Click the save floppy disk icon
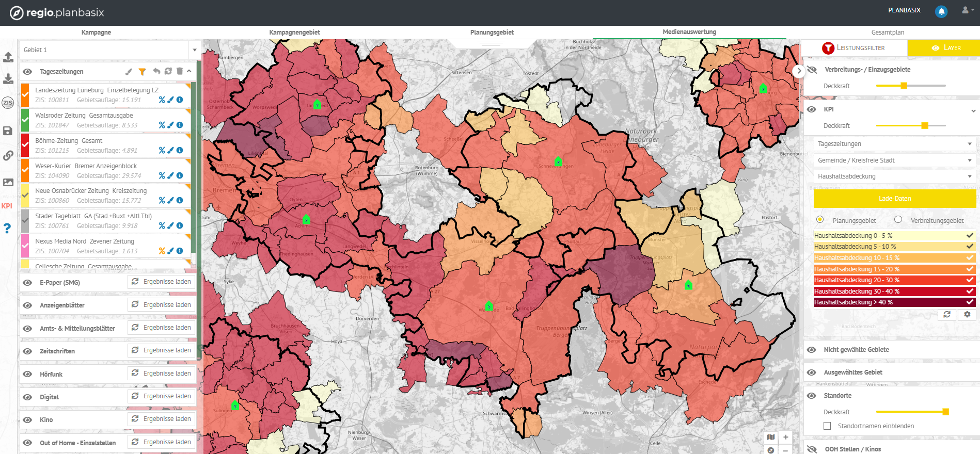980x454 pixels. pos(8,131)
